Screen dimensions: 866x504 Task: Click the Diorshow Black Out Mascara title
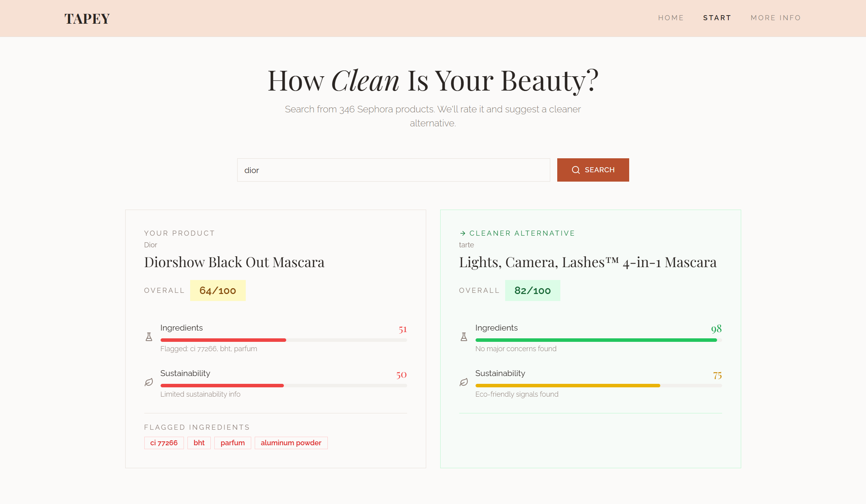[234, 262]
